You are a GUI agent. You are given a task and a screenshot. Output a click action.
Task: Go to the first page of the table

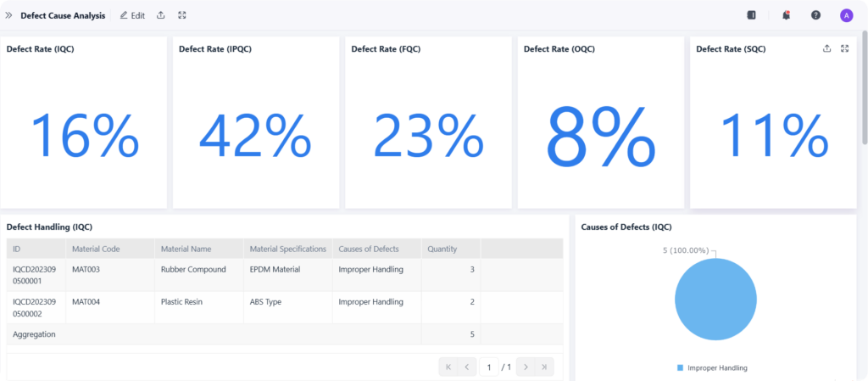(x=448, y=367)
